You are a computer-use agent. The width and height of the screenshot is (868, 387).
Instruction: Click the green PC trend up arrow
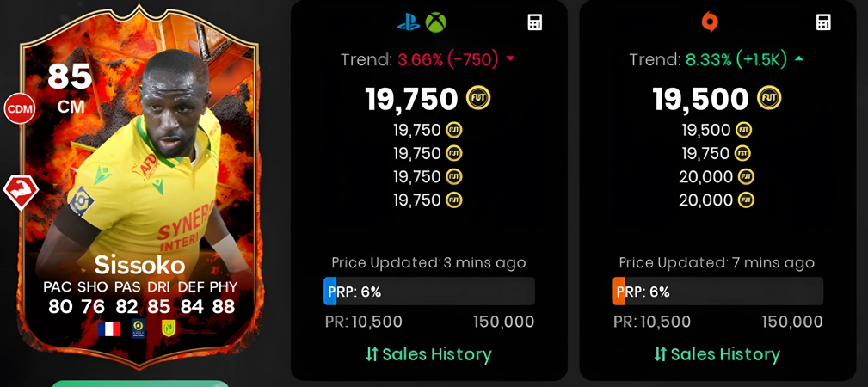[799, 59]
